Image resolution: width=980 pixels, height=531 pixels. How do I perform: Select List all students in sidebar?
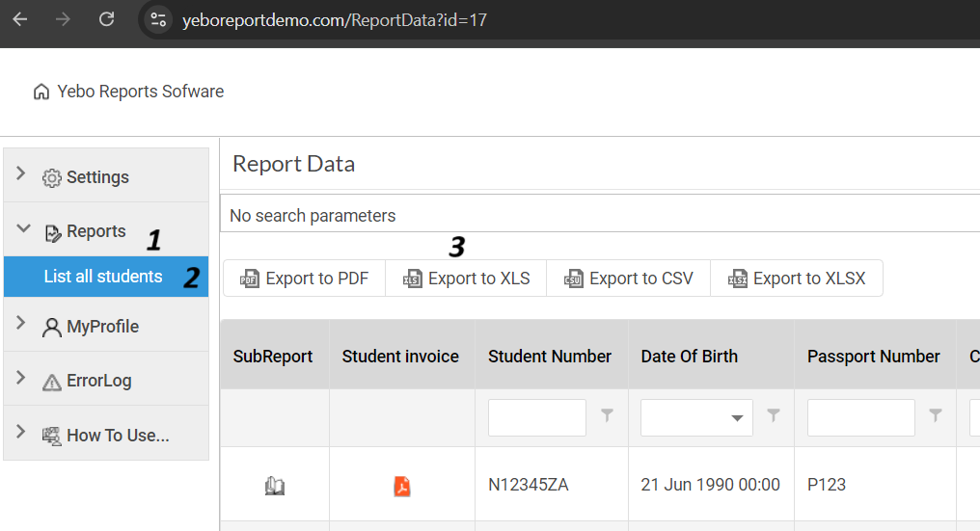(x=106, y=277)
